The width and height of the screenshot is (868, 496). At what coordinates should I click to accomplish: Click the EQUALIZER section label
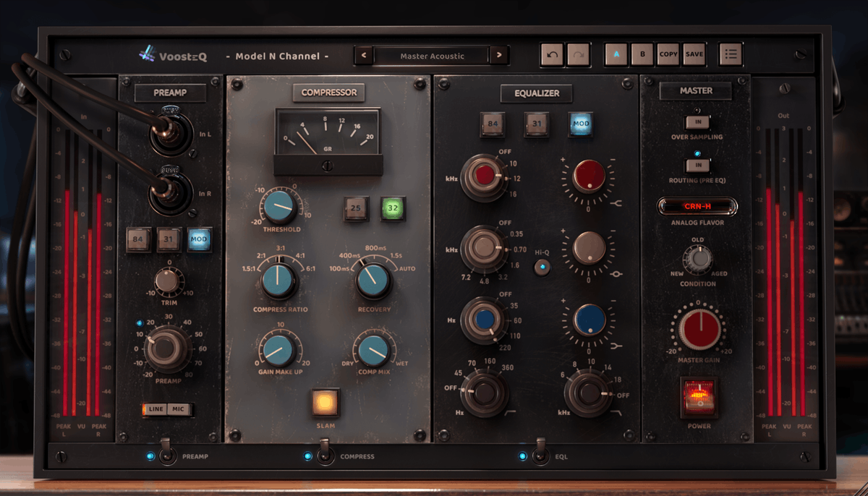(x=536, y=93)
